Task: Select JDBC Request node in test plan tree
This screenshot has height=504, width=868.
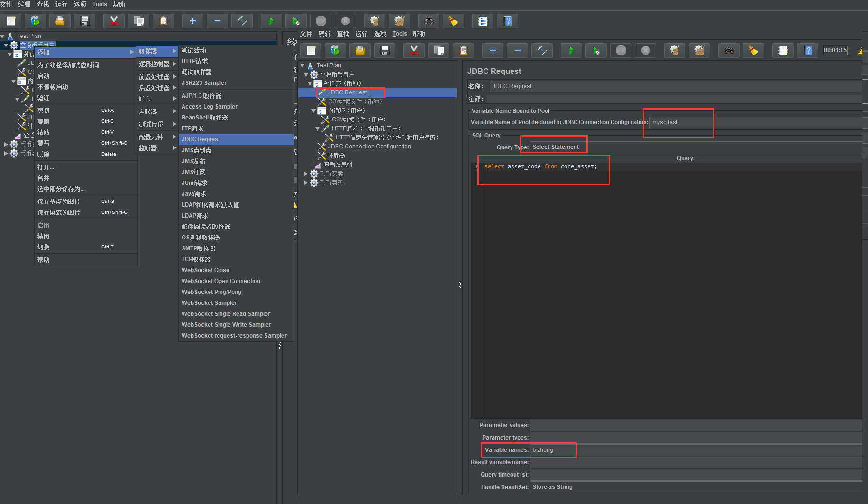Action: [x=347, y=92]
